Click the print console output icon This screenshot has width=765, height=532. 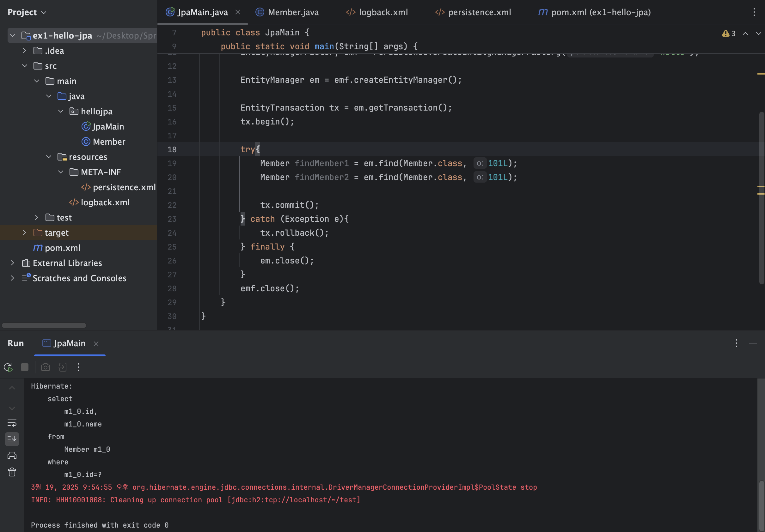coord(12,456)
